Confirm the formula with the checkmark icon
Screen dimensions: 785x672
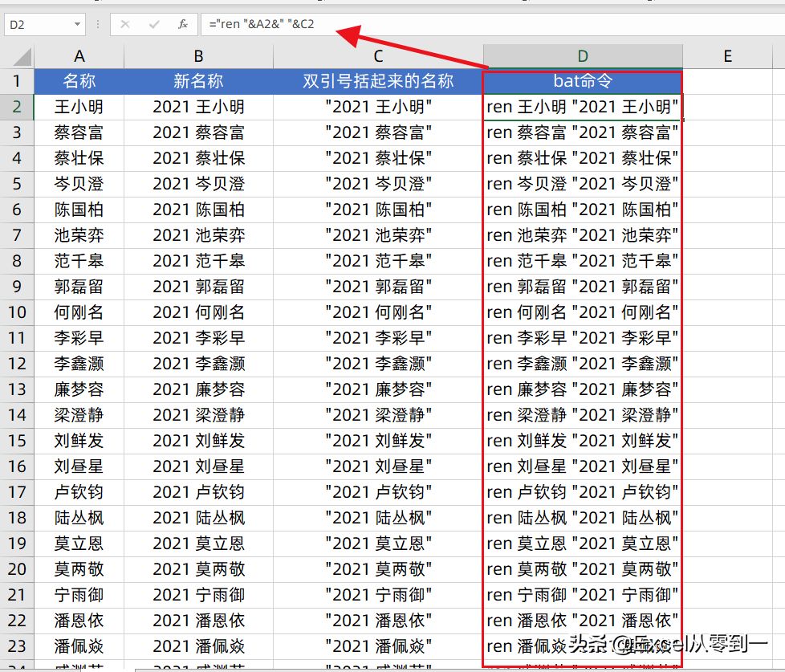click(154, 24)
